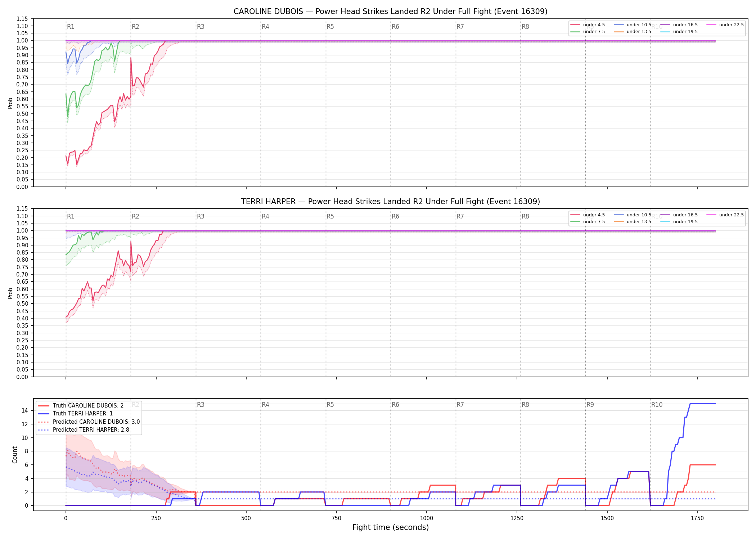The image size is (756, 540).
Task: Select 'under 10.5' legend entry in top chart
Action: click(633, 25)
